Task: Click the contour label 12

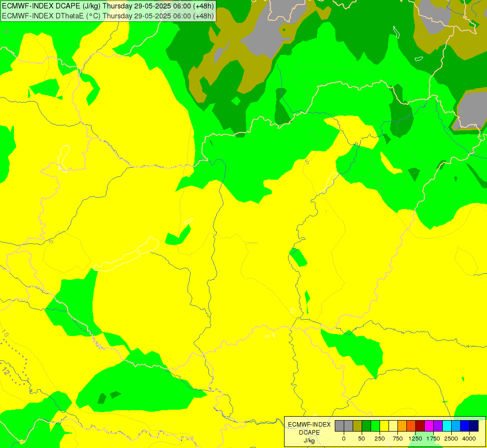Action: pos(5,371)
